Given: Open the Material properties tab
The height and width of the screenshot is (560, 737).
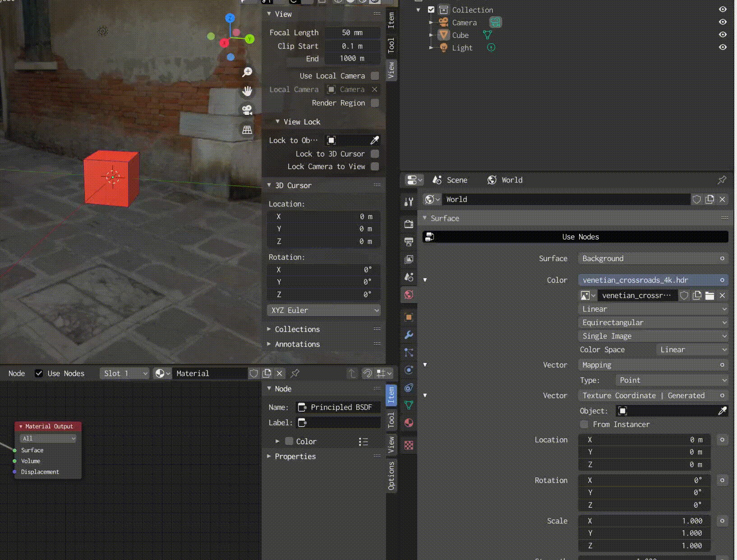Looking at the screenshot, I should point(409,423).
